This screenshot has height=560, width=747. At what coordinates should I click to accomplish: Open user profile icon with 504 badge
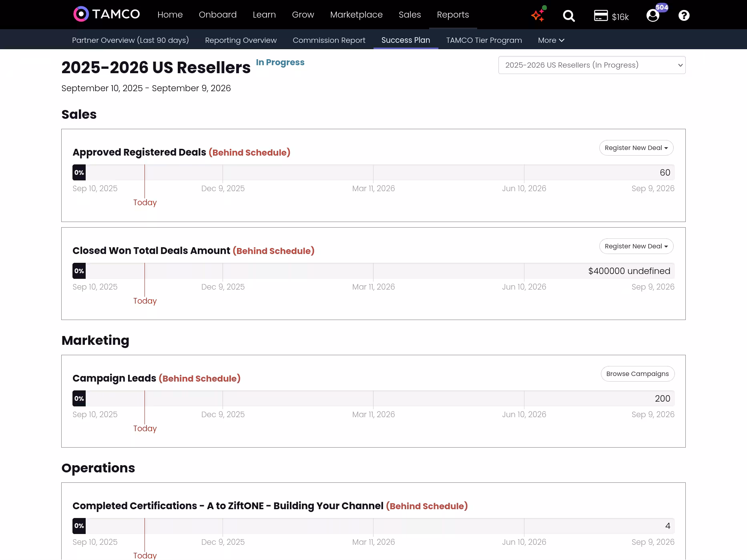(653, 16)
